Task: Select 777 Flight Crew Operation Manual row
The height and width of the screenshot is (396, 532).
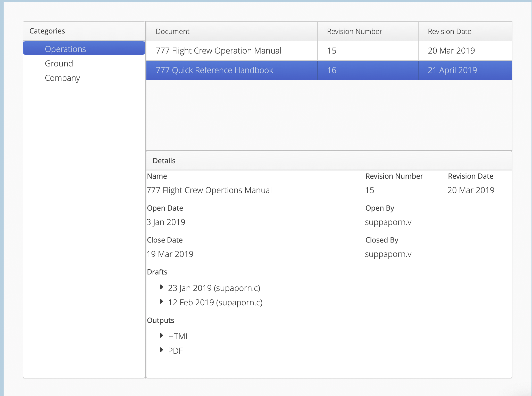Action: [x=218, y=50]
